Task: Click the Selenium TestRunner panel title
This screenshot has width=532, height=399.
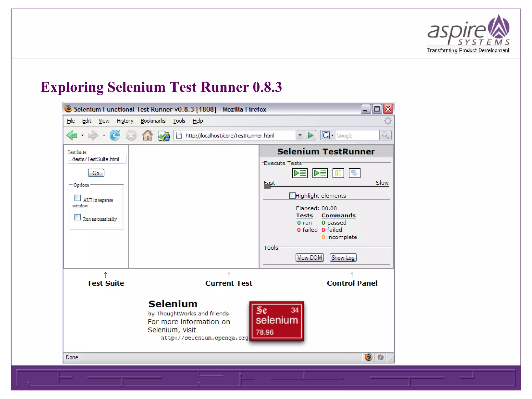Action: point(326,151)
